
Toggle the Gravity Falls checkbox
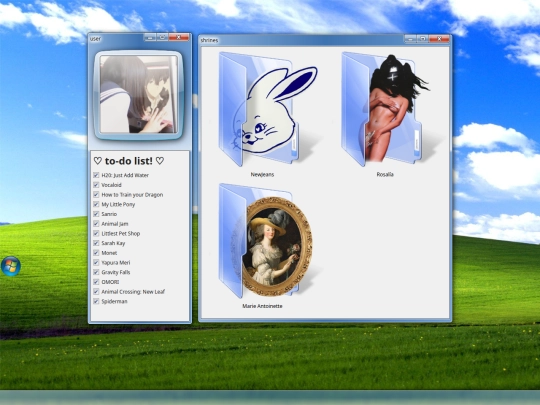pyautogui.click(x=96, y=272)
